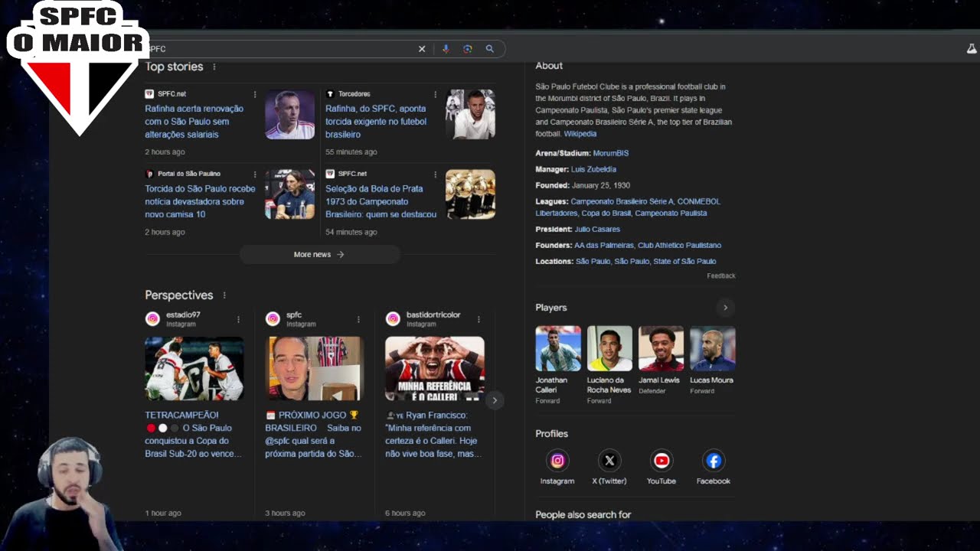Open spfc PRÓXIMO JOGO post image

(x=315, y=369)
